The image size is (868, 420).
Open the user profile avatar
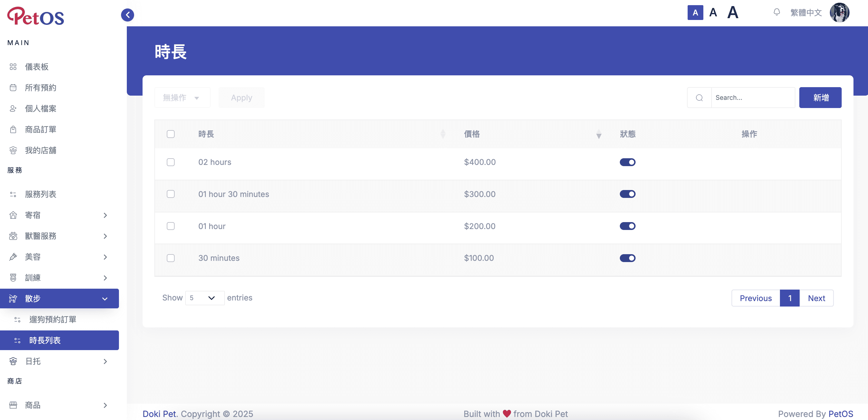tap(839, 12)
